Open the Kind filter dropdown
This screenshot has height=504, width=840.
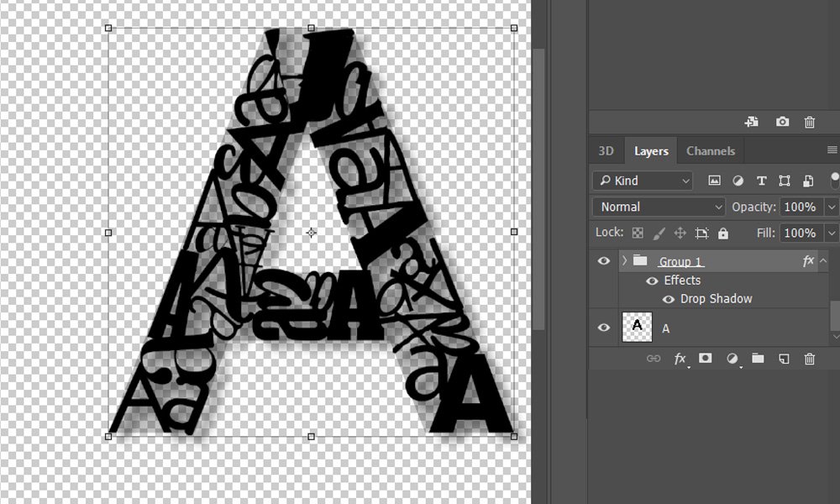click(x=643, y=181)
